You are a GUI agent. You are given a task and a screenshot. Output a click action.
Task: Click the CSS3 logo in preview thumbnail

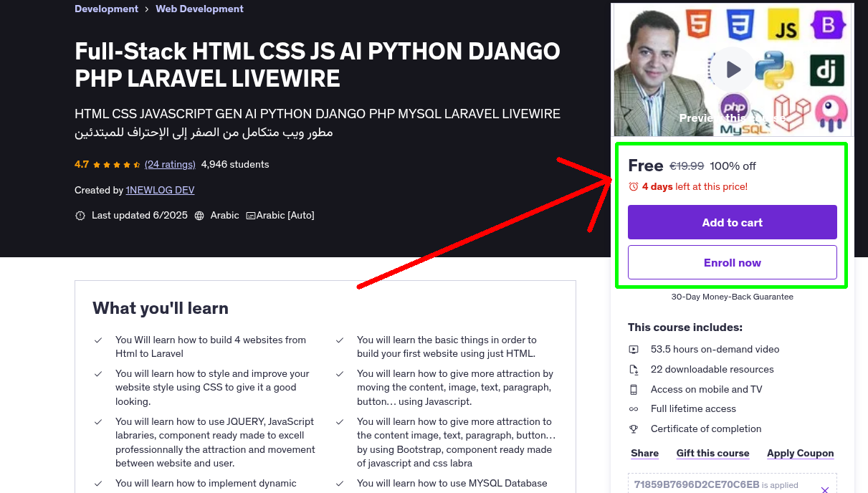(740, 24)
